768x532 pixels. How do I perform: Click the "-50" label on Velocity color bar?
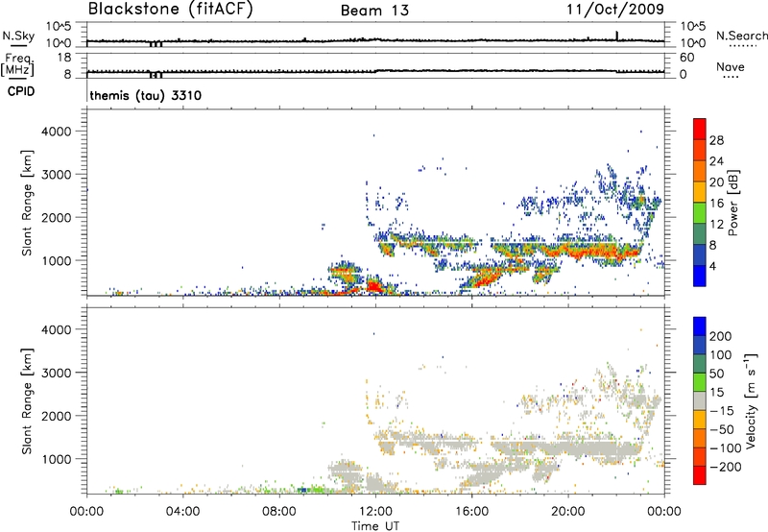tap(722, 429)
